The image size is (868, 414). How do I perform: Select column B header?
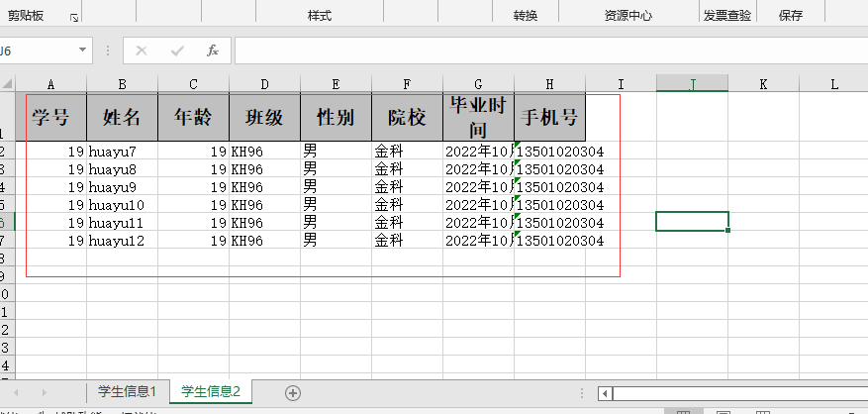tap(123, 83)
